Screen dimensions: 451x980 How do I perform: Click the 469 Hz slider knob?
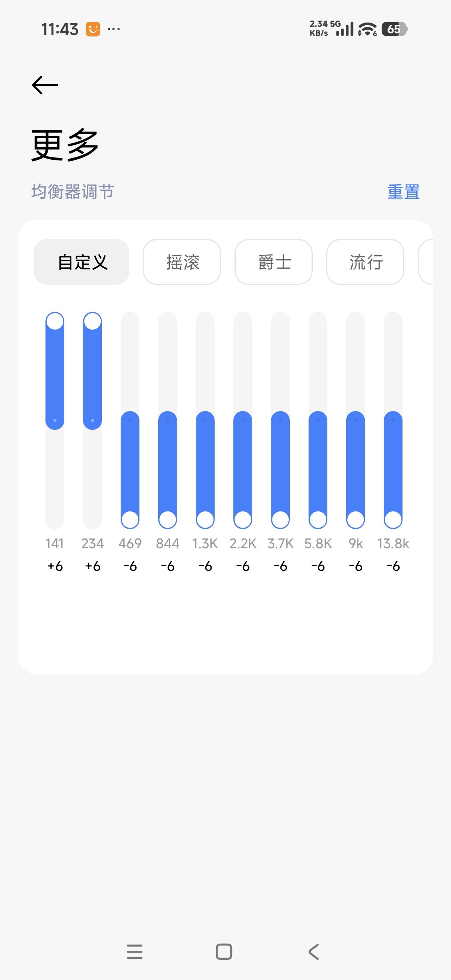pos(130,519)
